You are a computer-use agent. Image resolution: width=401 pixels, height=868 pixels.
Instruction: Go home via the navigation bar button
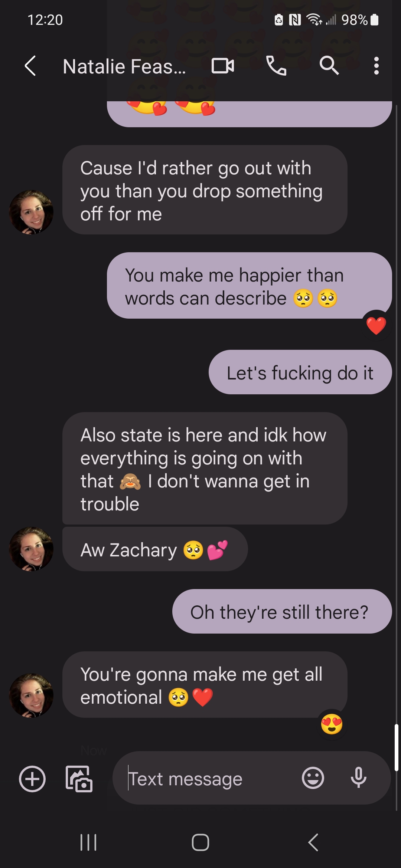point(200,842)
